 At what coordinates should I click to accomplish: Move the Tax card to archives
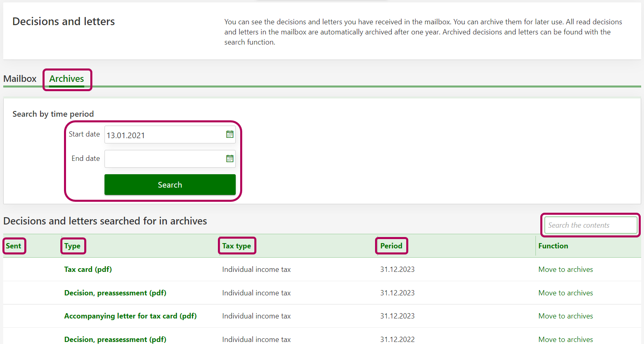(565, 269)
